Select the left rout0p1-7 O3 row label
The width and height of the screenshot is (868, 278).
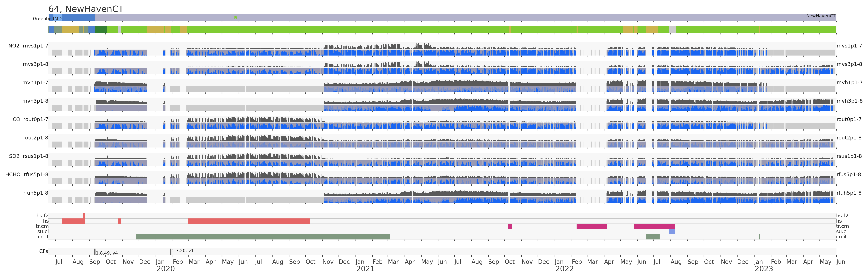click(x=35, y=119)
